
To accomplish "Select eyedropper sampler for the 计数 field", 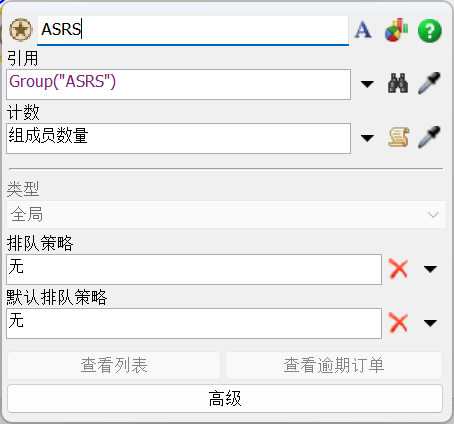I will tap(429, 137).
